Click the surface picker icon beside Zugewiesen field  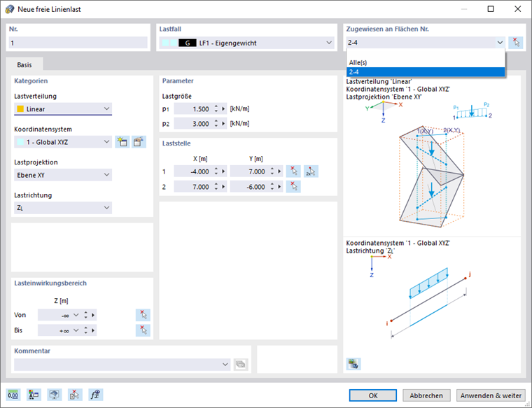[516, 43]
